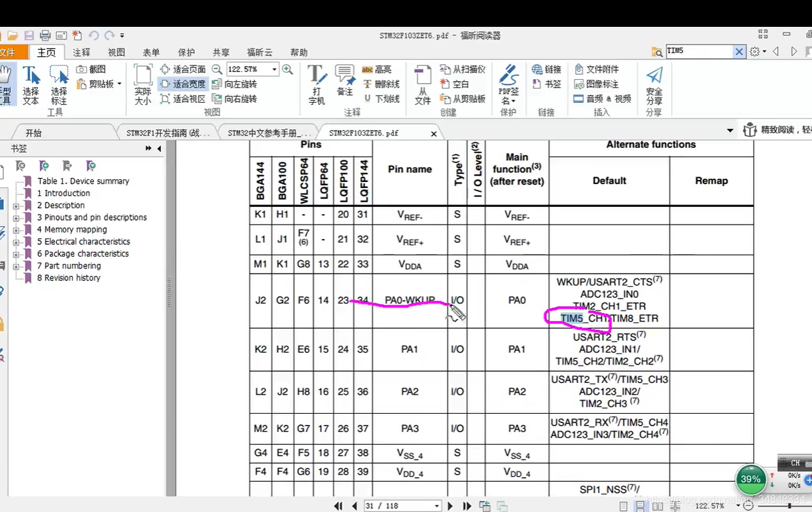812x512 pixels.
Task: Expand '2 Description' bookmark
Action: point(16,206)
